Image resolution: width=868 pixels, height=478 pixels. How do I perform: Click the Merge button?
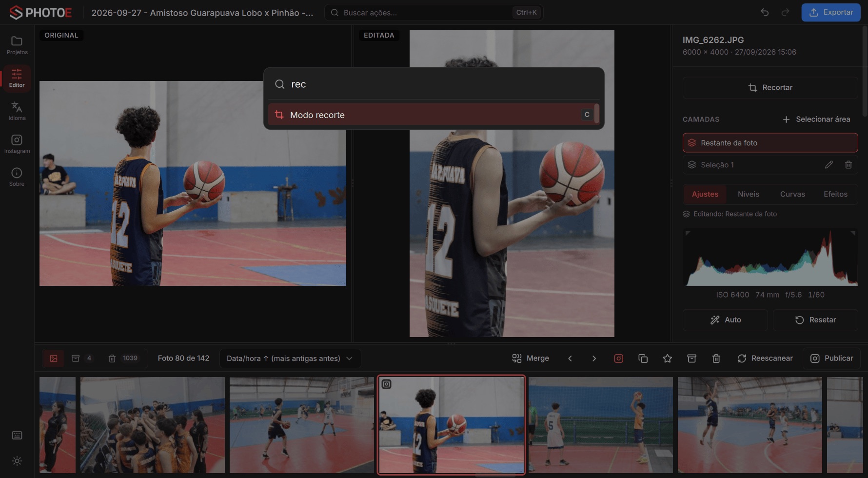531,358
